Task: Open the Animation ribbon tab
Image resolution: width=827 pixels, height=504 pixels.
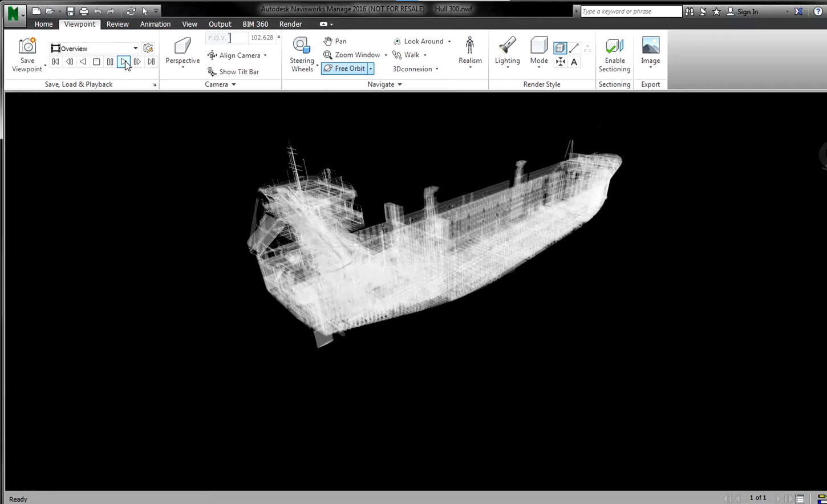Action: pyautogui.click(x=155, y=24)
